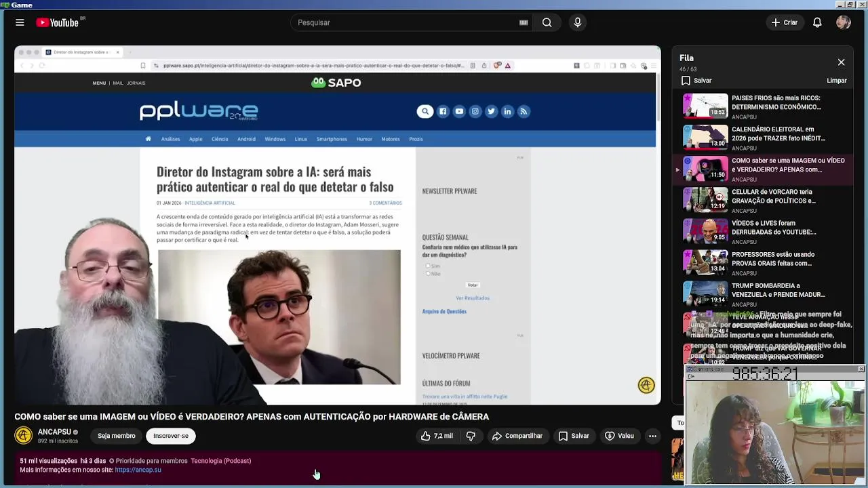Send a Valeu super thanks
Image resolution: width=868 pixels, height=488 pixels.
pos(619,436)
